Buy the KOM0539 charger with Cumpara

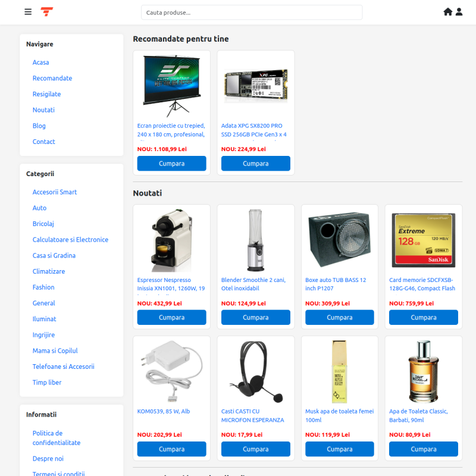tap(171, 449)
